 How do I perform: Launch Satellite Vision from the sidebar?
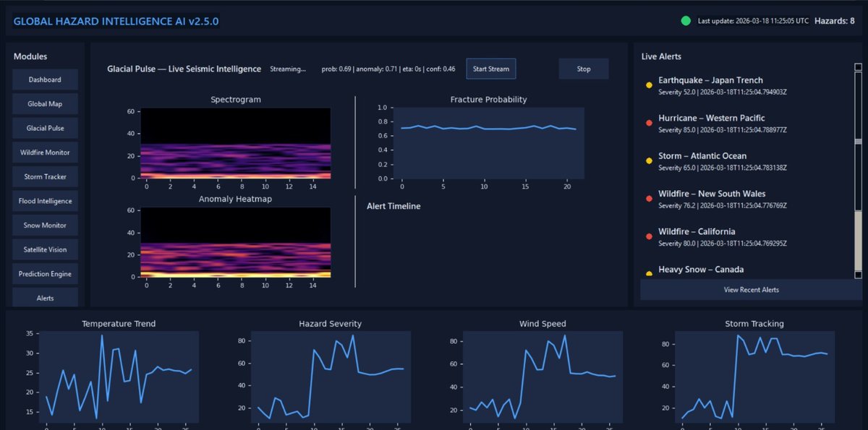coord(45,249)
